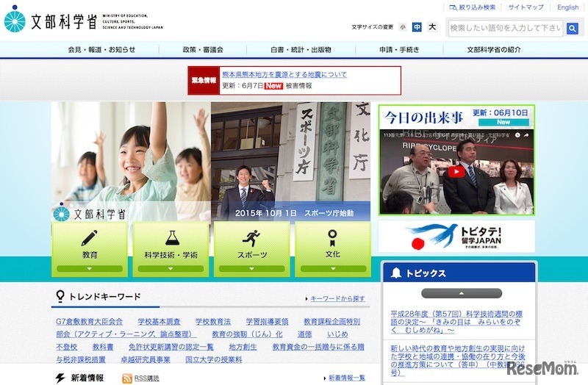Open the 道徳 keyword link
588x385 pixels.
[304, 334]
